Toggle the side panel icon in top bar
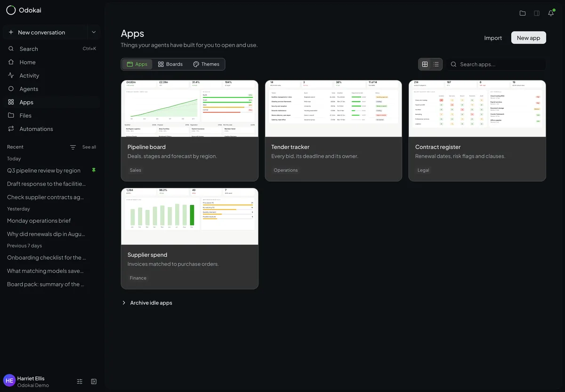The height and width of the screenshot is (392, 565). point(537,13)
